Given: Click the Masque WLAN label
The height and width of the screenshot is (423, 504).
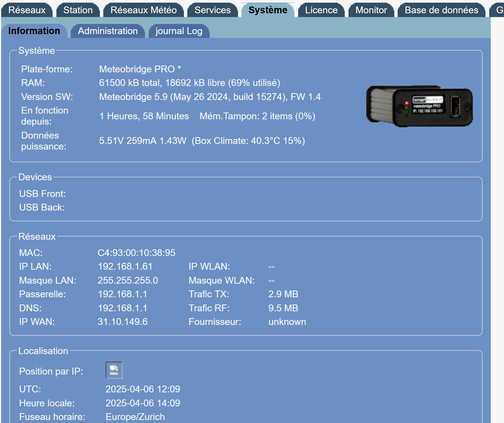Looking at the screenshot, I should [x=222, y=281].
